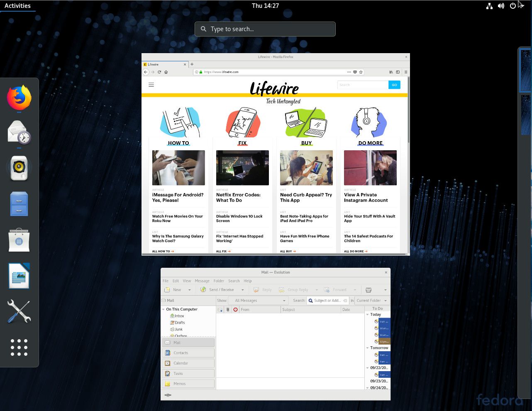The image size is (532, 411).
Task: Open Lifewire site hamburger menu
Action: pyautogui.click(x=151, y=85)
